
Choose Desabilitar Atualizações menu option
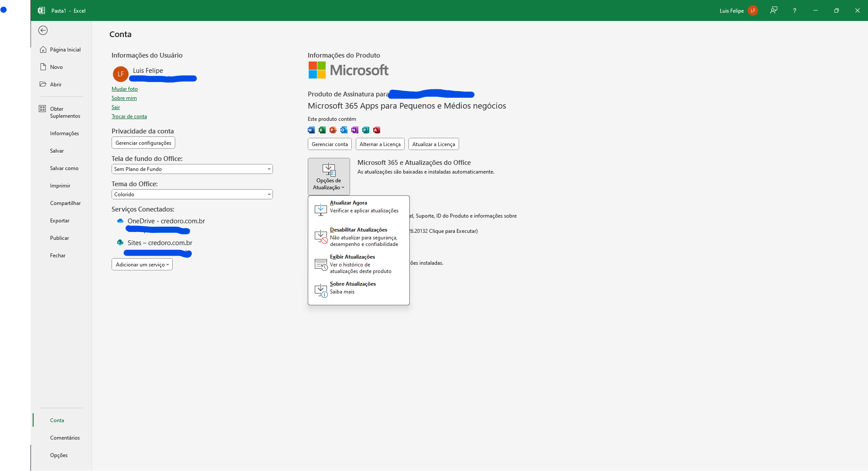[358, 237]
